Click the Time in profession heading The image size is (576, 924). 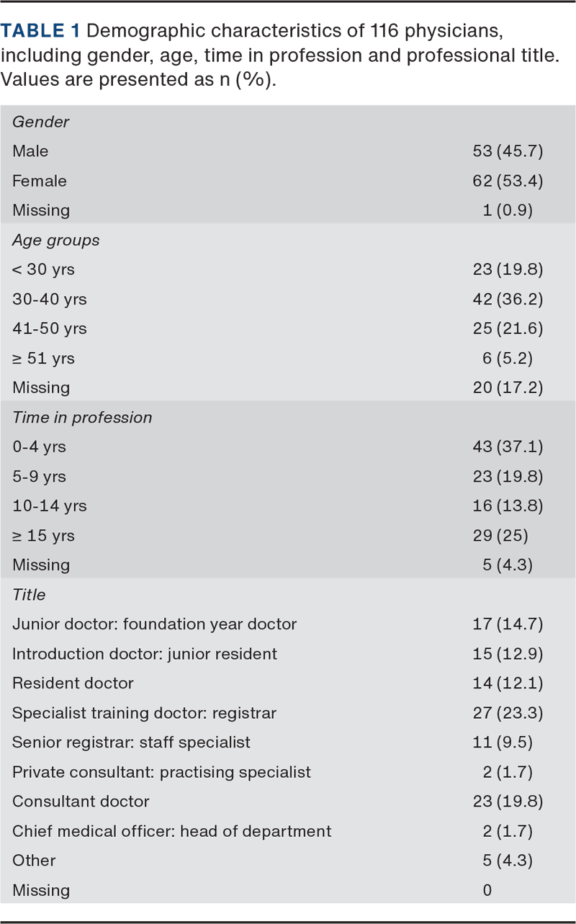tap(82, 418)
